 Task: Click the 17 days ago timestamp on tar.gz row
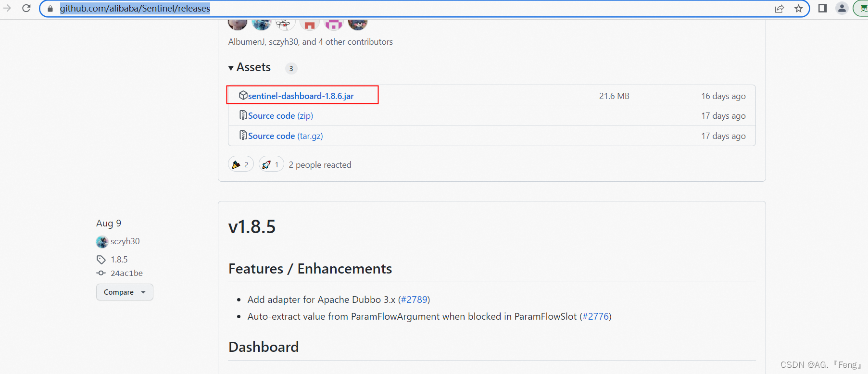723,136
